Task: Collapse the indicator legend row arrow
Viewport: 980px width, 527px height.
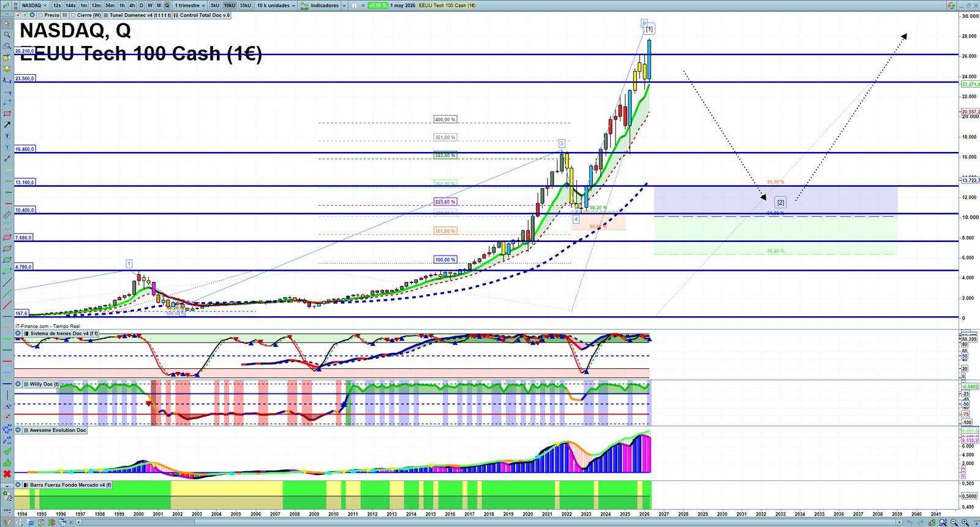Action: [7, 14]
